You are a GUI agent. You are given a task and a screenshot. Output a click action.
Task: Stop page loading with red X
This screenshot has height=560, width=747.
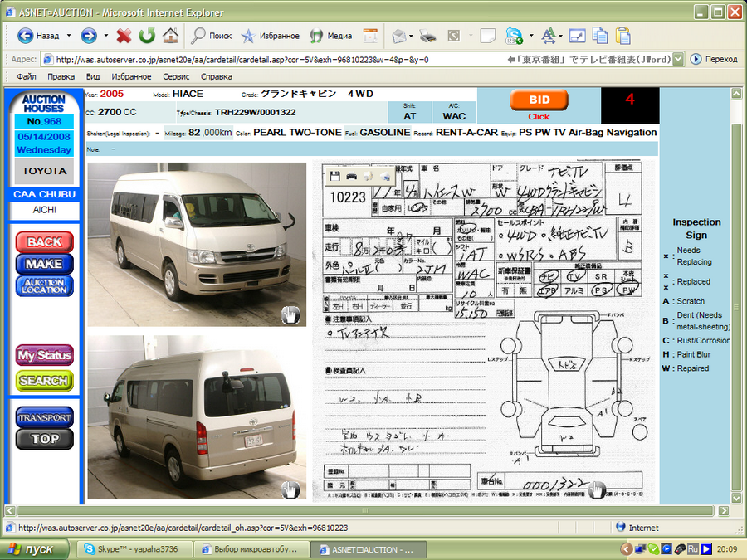point(124,36)
